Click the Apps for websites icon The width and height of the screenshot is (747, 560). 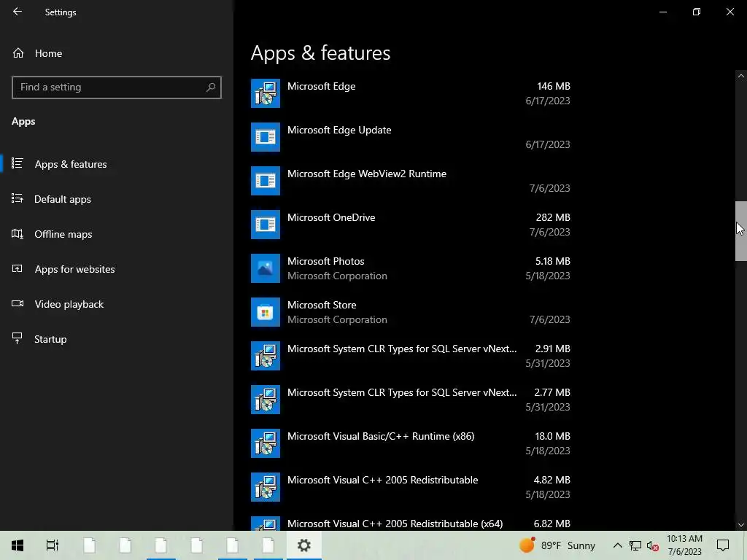pos(18,268)
